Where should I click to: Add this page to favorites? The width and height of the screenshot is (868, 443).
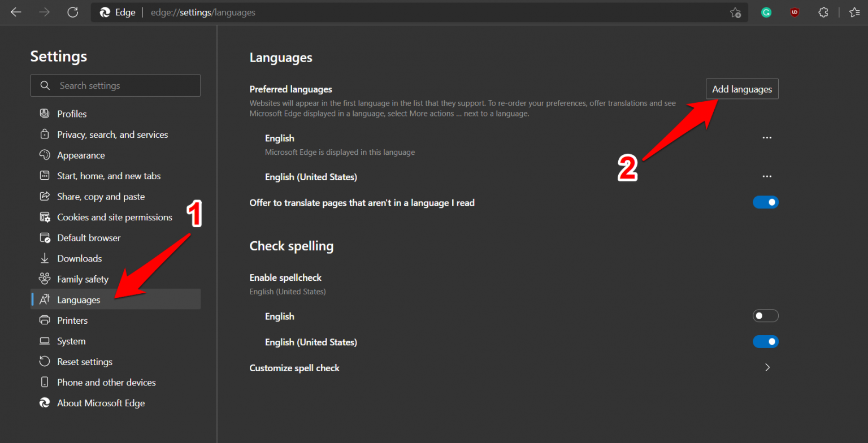tap(736, 12)
